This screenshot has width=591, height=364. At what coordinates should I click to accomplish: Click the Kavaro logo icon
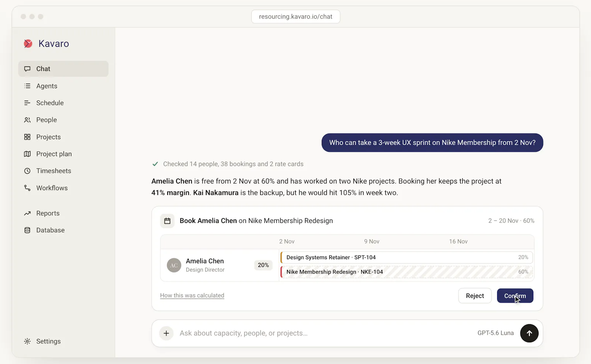point(28,44)
